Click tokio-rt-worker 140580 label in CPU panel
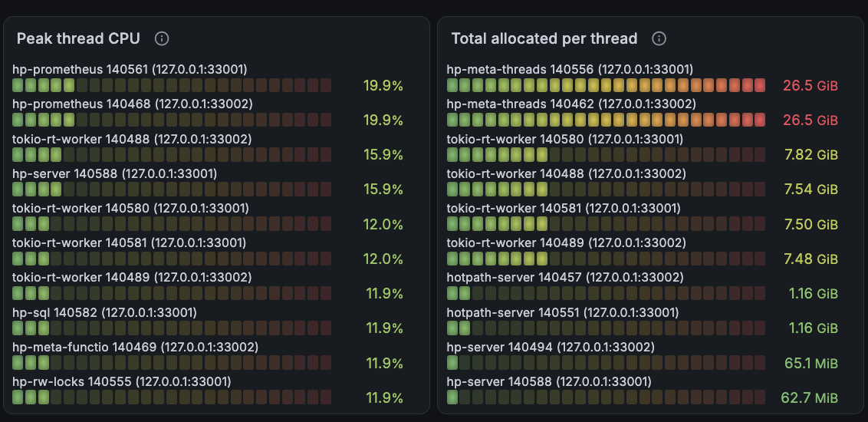This screenshot has height=422, width=868. (x=129, y=208)
